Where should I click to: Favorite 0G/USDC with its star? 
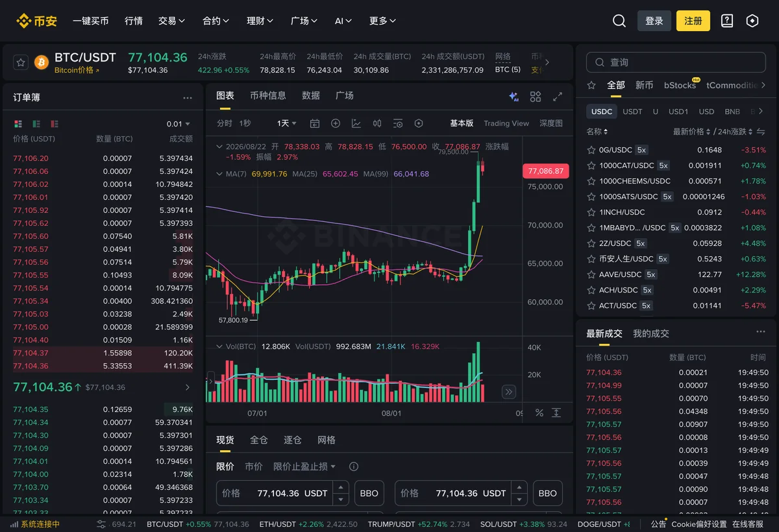591,150
